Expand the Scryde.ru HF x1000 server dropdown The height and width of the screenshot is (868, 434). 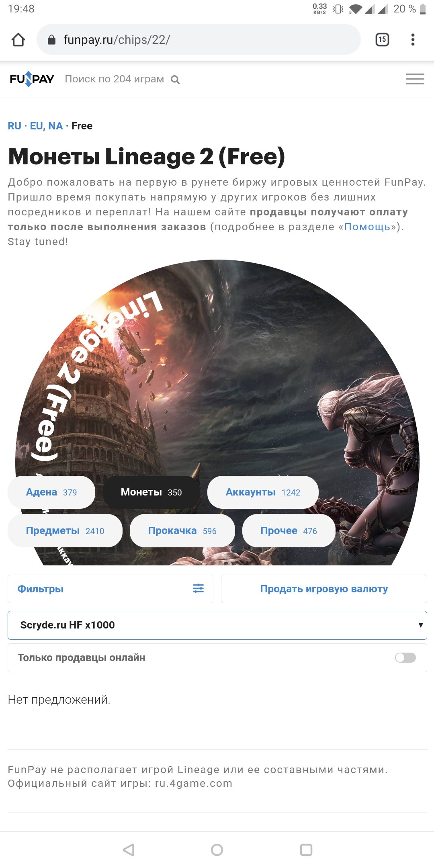tap(217, 625)
